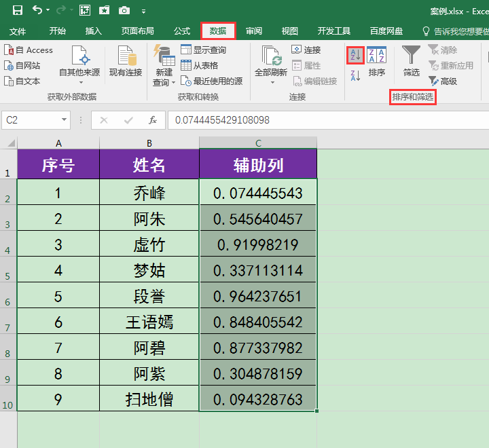This screenshot has height=448, width=489.
Task: Click the formula bar showing 0.0744455429108098
Action: click(329, 120)
